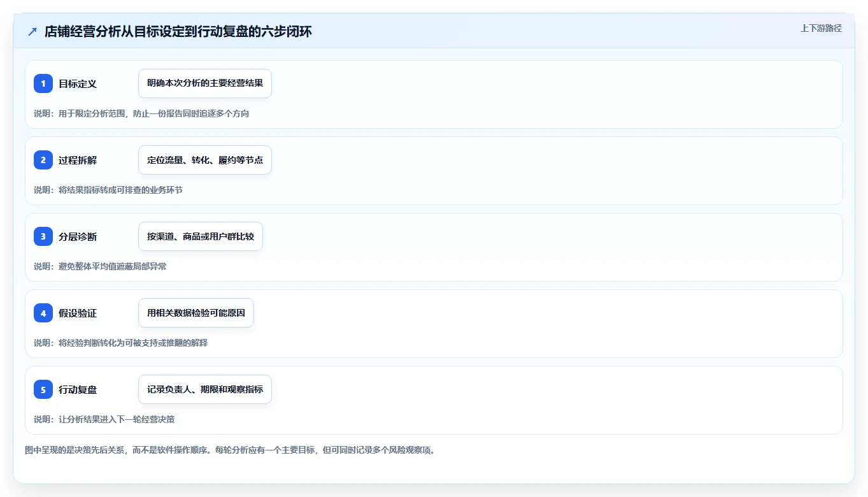Select the 行动复盘 step label
This screenshot has height=497, width=868.
point(78,389)
